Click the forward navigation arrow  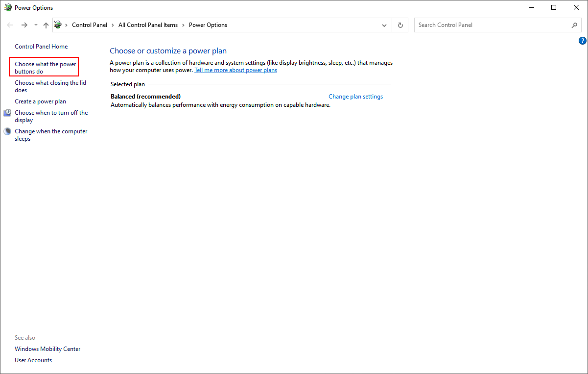pos(24,25)
